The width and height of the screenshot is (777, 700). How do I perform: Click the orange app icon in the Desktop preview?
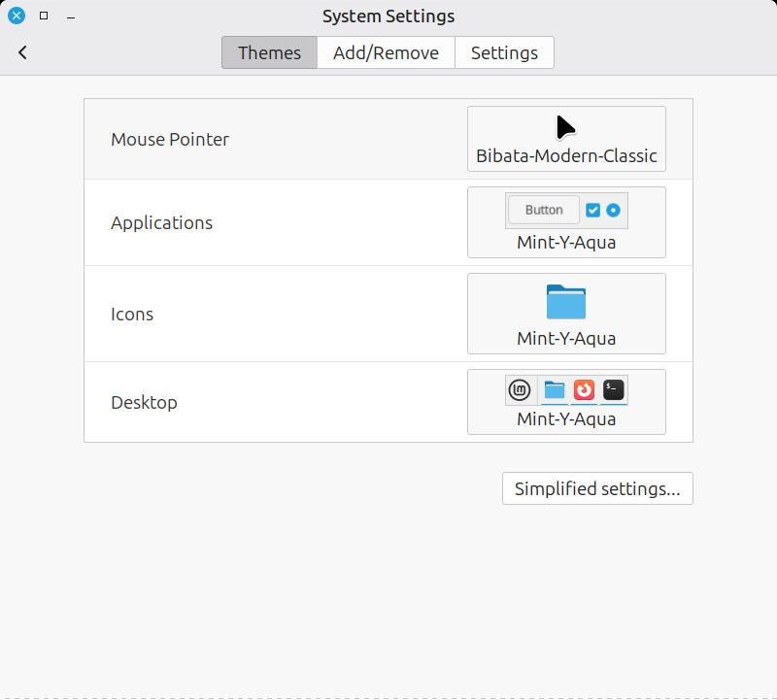[584, 390]
